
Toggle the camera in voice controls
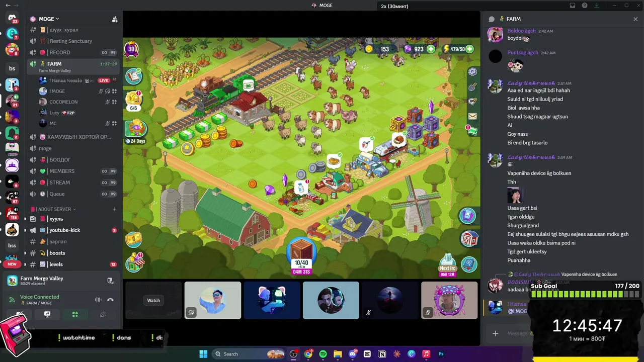click(x=19, y=314)
